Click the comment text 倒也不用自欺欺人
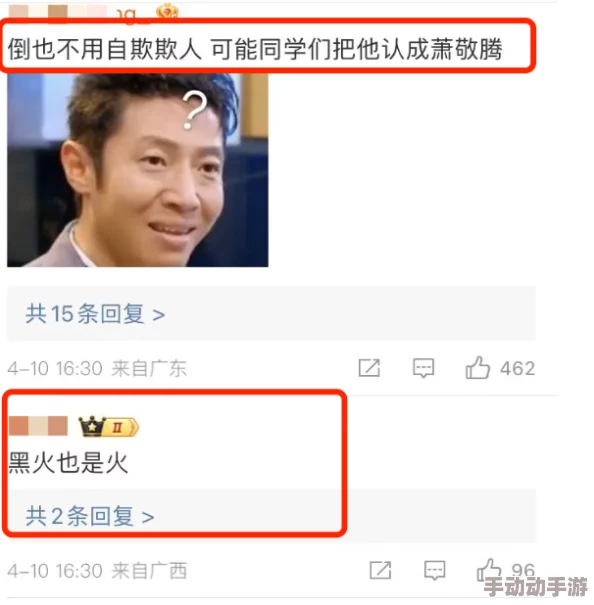The width and height of the screenshot is (594, 605). (x=105, y=50)
